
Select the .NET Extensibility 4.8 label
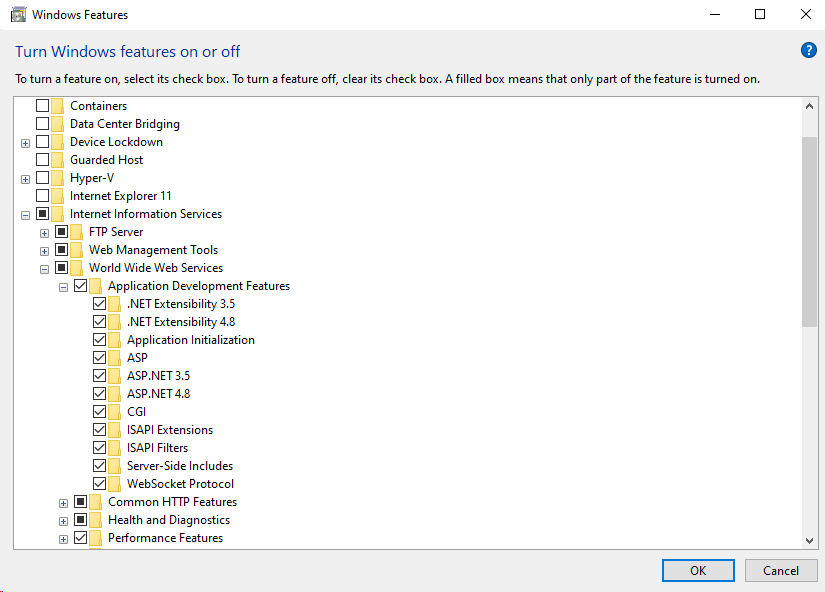[181, 322]
